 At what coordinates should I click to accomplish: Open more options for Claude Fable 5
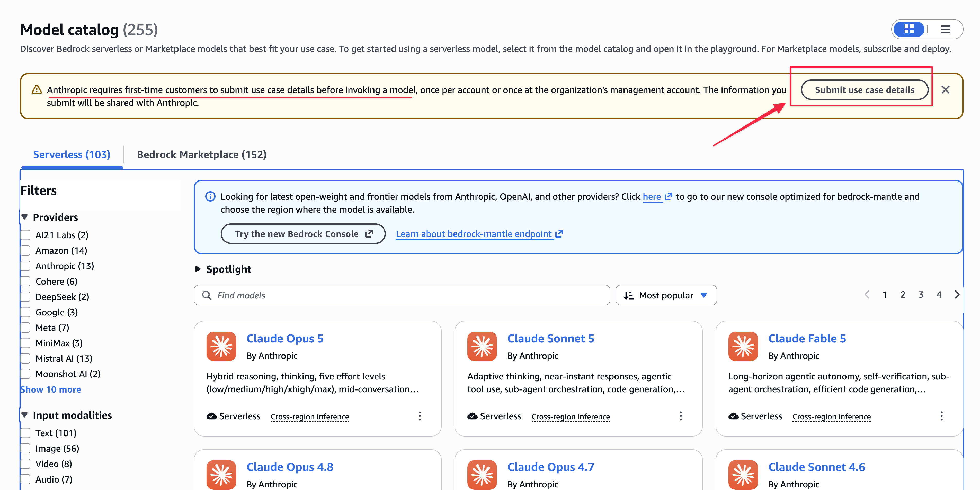coord(942,416)
